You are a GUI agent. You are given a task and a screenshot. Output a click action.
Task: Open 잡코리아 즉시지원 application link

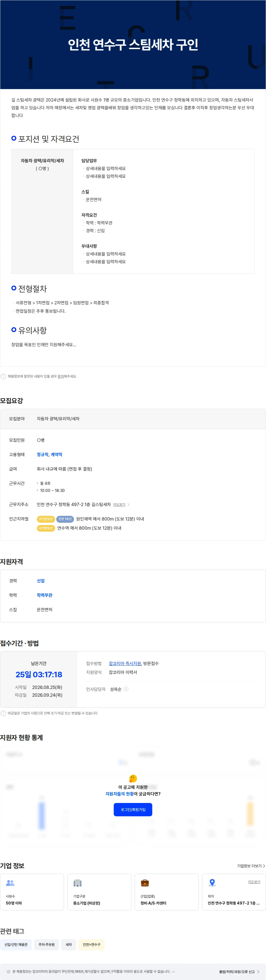(x=125, y=663)
